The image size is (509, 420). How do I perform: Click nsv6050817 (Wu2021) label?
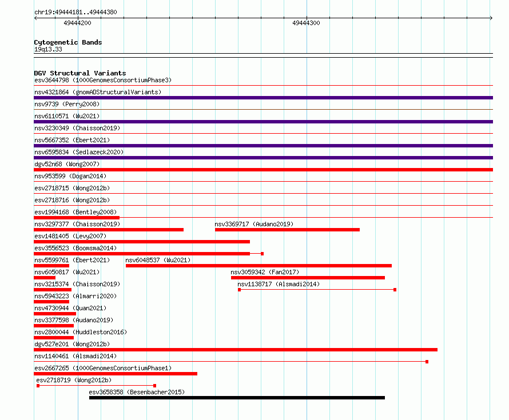click(x=67, y=272)
